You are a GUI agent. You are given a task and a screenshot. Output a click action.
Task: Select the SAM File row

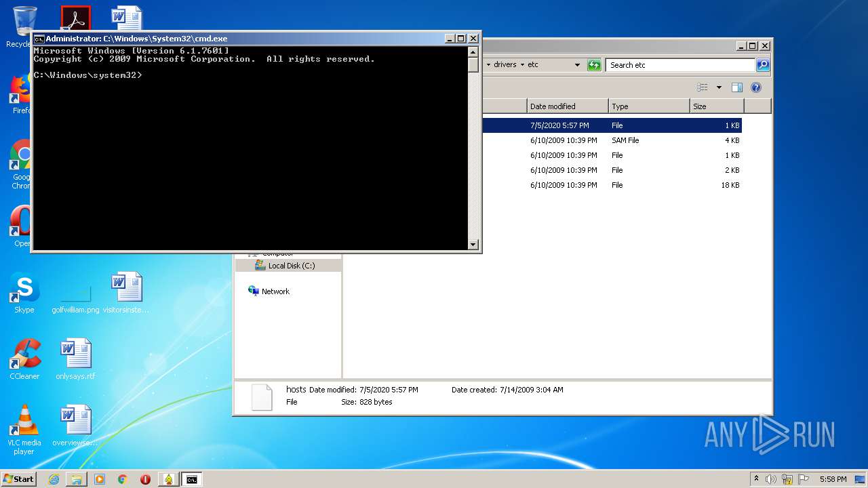pos(612,140)
